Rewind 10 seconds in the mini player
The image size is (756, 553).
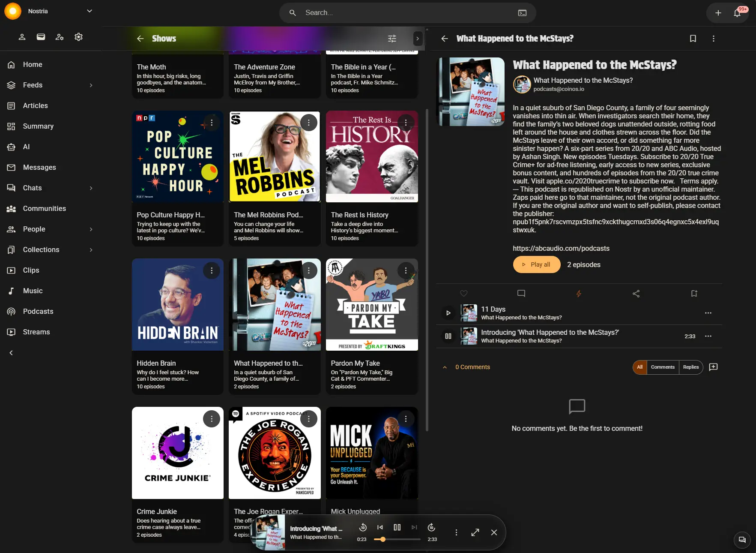(363, 527)
